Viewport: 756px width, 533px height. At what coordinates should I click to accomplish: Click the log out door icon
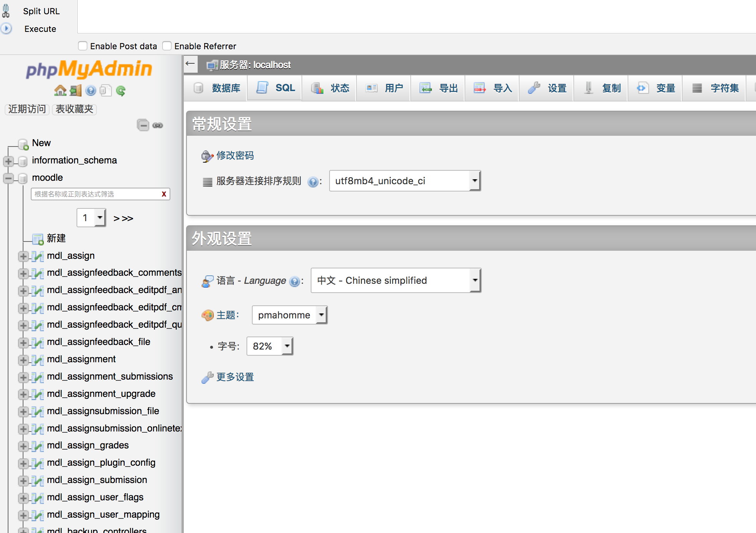pos(76,90)
